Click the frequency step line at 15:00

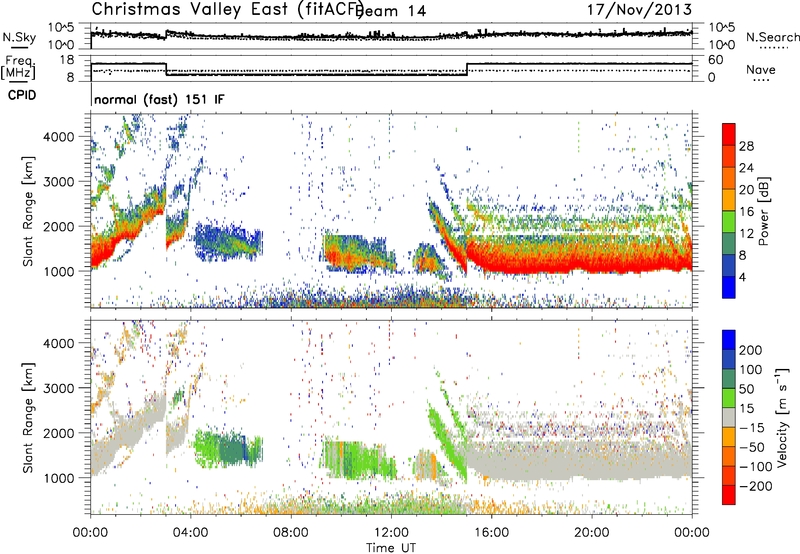467,69
